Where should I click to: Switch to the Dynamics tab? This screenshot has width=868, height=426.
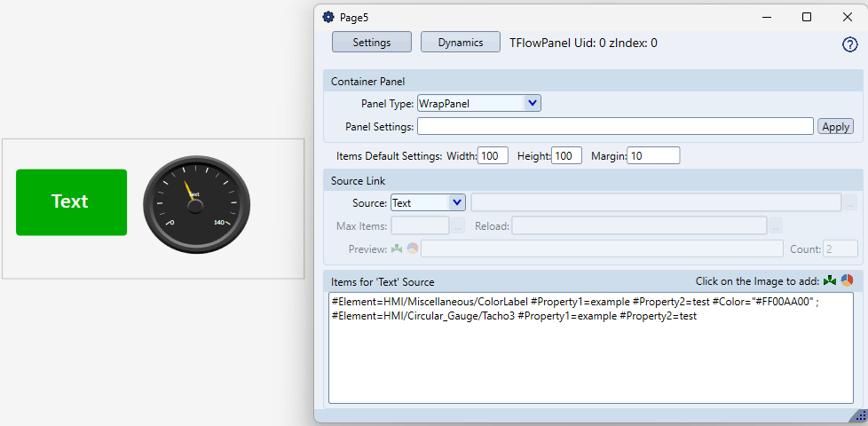click(x=460, y=42)
